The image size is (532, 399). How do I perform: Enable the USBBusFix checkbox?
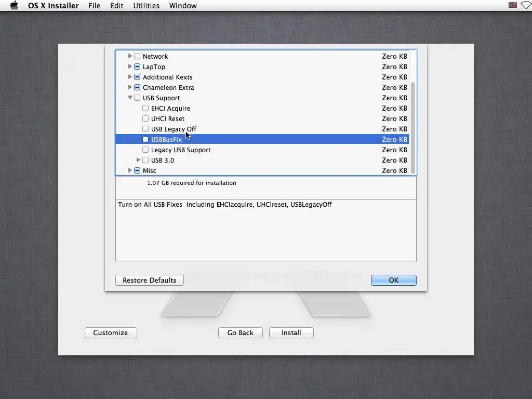145,139
